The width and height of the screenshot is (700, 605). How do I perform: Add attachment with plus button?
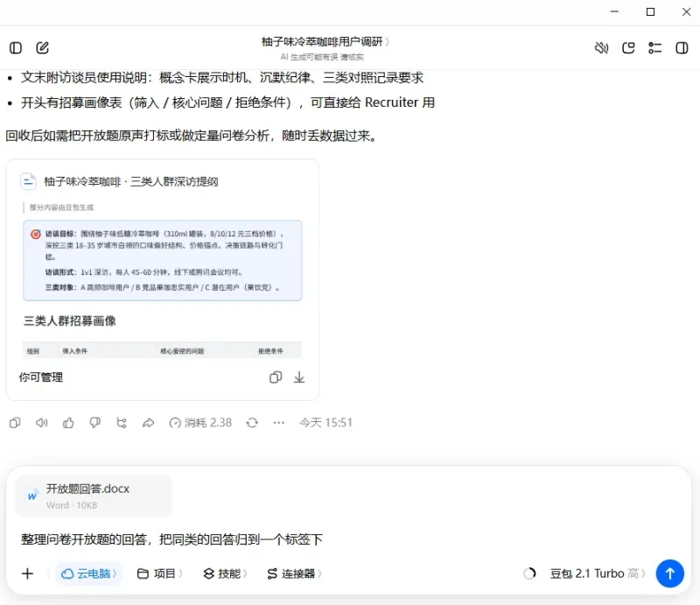click(28, 573)
